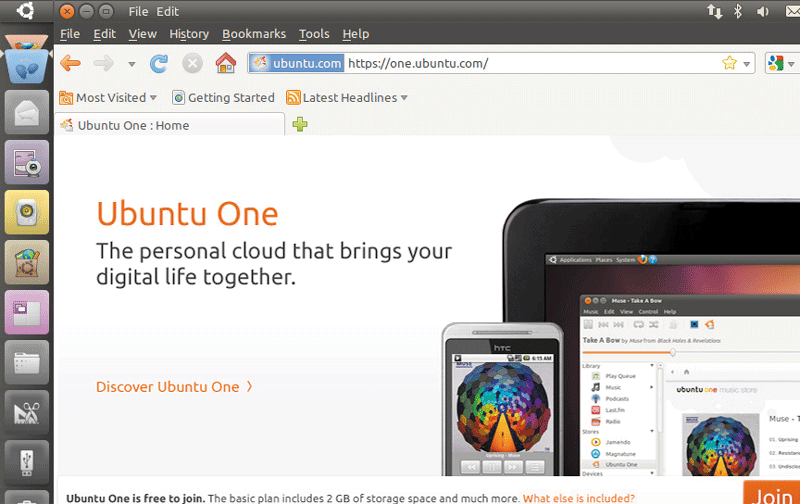Open the Google search engine selector
800x504 pixels.
pos(781,63)
